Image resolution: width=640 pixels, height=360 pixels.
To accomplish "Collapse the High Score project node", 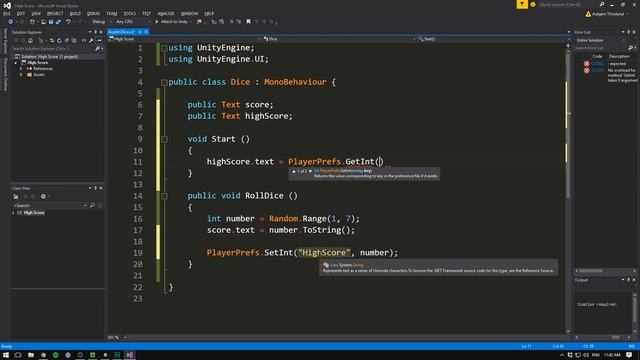I will (16, 63).
